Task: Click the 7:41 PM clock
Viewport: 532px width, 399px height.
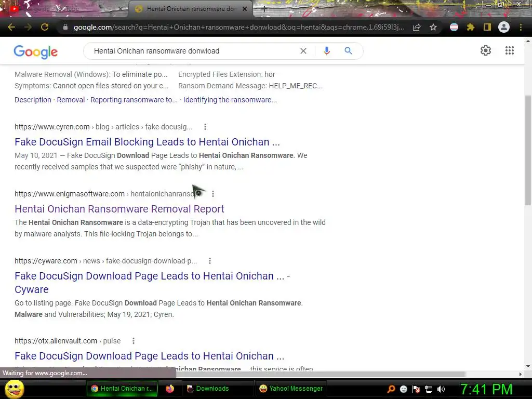Action: (x=486, y=389)
